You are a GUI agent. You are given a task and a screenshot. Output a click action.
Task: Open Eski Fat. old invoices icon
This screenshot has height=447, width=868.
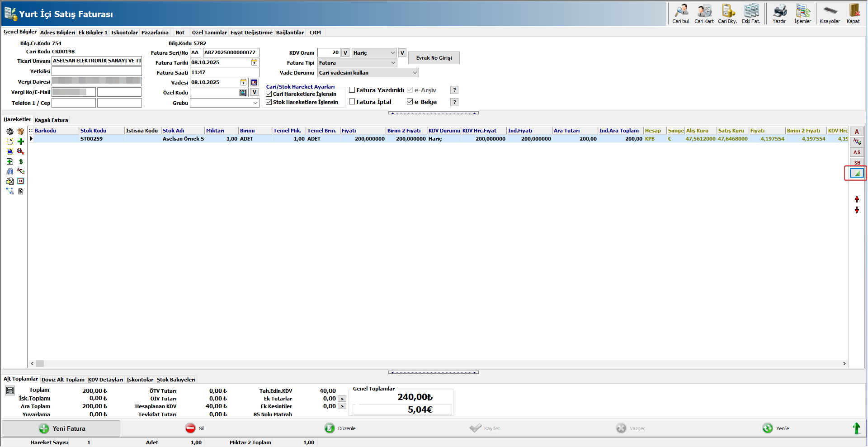(751, 11)
